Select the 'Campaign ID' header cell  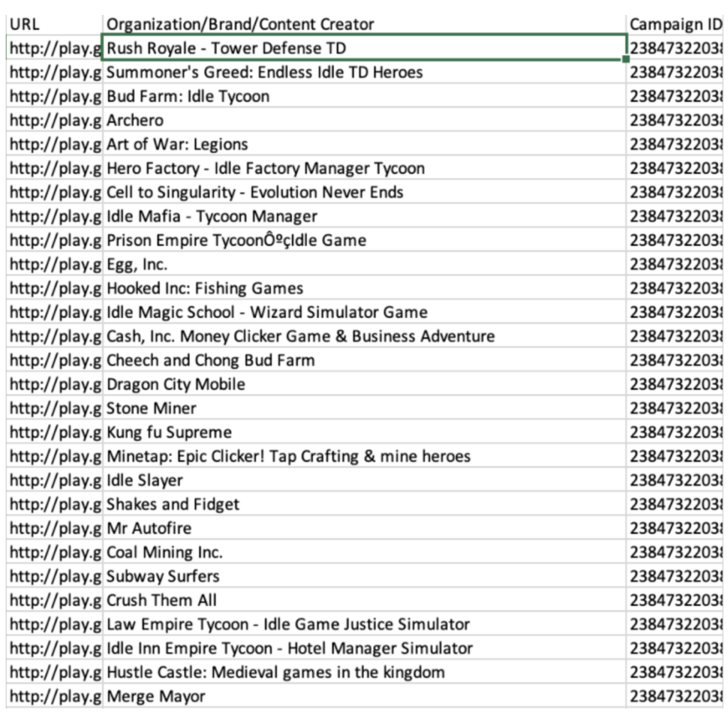tap(675, 24)
